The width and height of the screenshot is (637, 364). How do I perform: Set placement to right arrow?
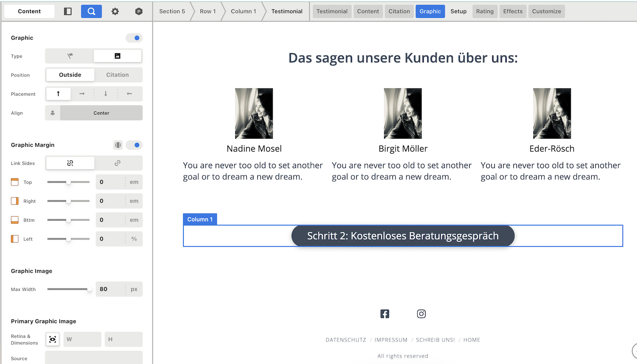[x=82, y=94]
